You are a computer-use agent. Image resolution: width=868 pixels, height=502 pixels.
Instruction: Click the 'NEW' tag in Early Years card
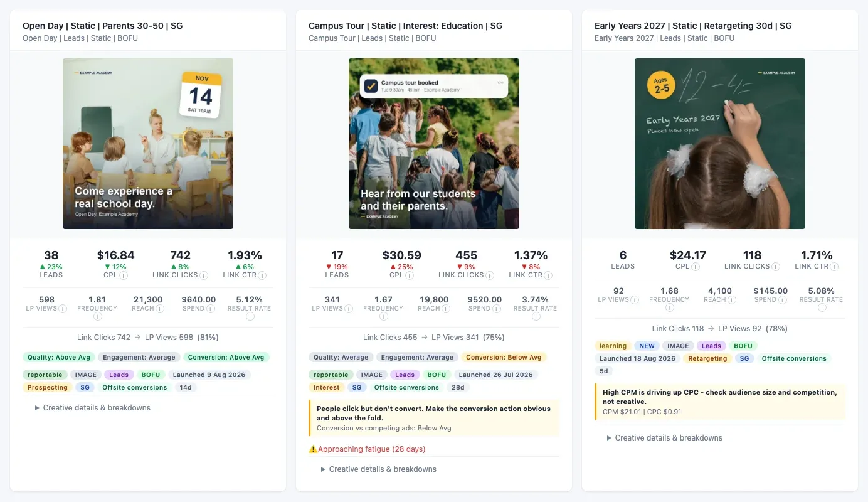tap(647, 346)
